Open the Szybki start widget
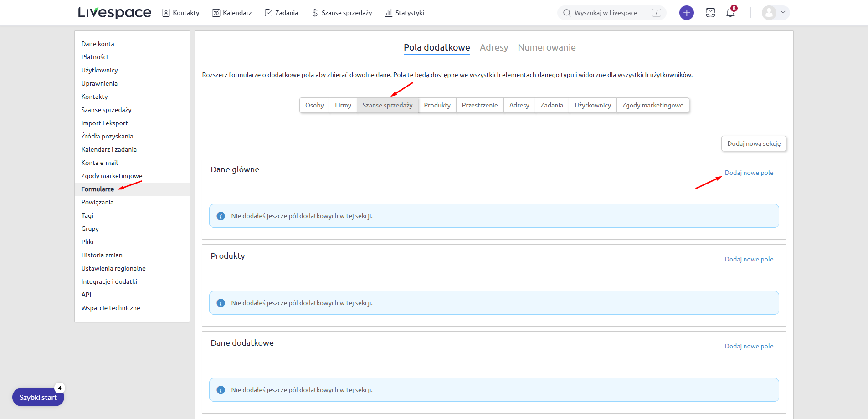Viewport: 868px width, 419px height. (x=38, y=397)
